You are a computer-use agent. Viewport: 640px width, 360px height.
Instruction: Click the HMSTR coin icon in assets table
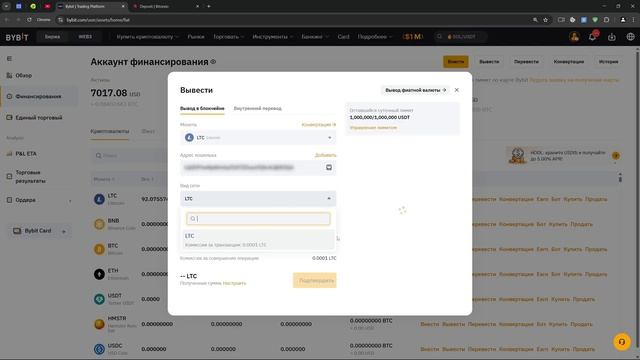(x=99, y=324)
